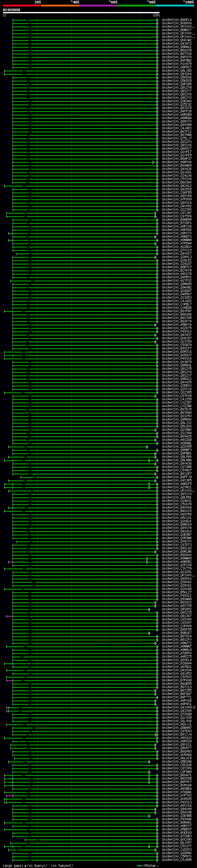197x868 pixels.
Task: Select the UniRef100_Q8LHN4 label
Action: pyautogui.click(x=177, y=460)
